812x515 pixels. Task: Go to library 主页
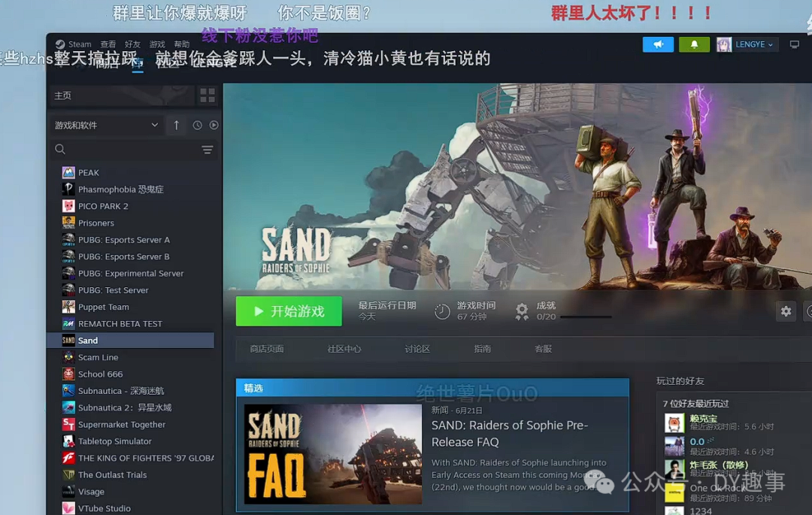[x=123, y=95]
